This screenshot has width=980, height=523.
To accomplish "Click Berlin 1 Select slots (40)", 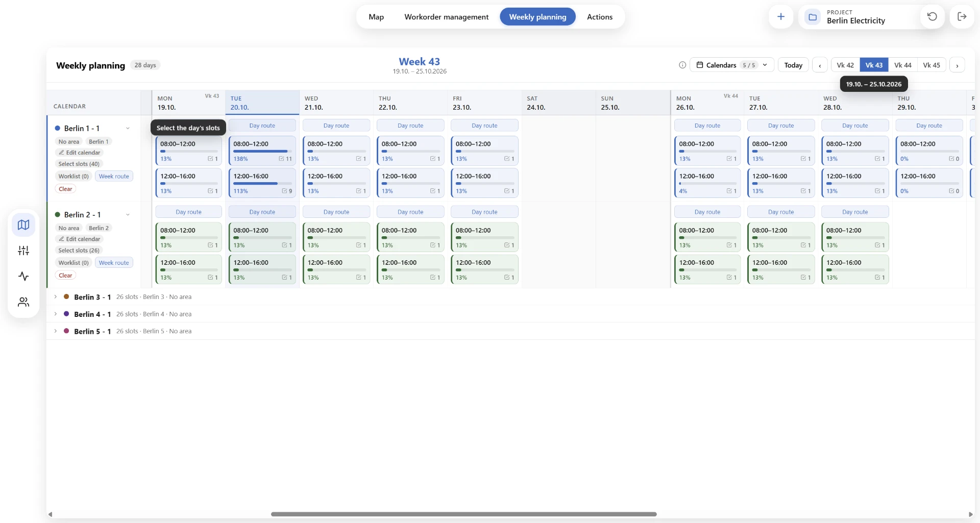I will 79,164.
